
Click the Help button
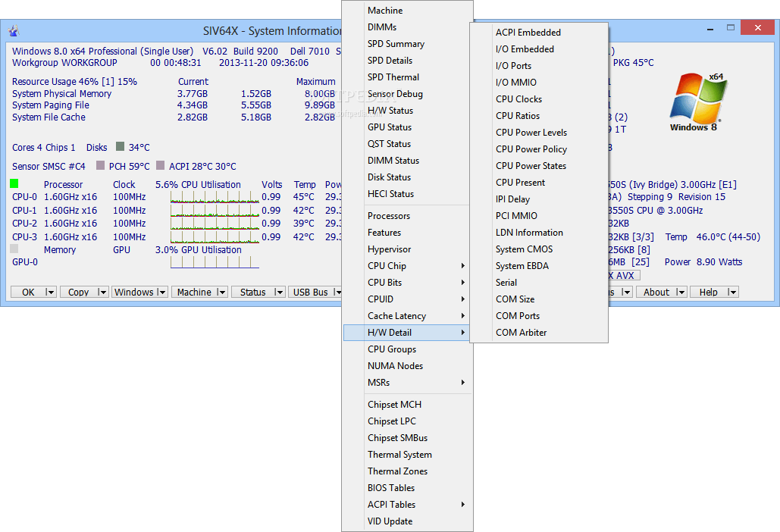pyautogui.click(x=708, y=292)
